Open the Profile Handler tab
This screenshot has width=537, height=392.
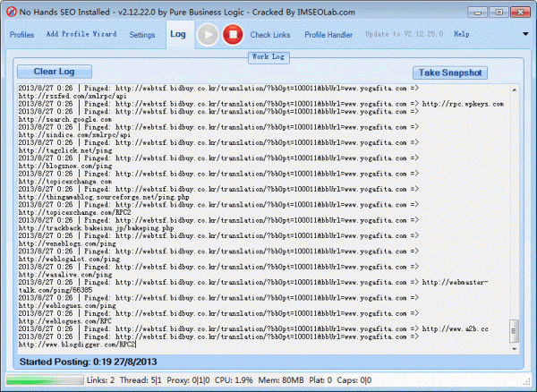[x=328, y=35]
